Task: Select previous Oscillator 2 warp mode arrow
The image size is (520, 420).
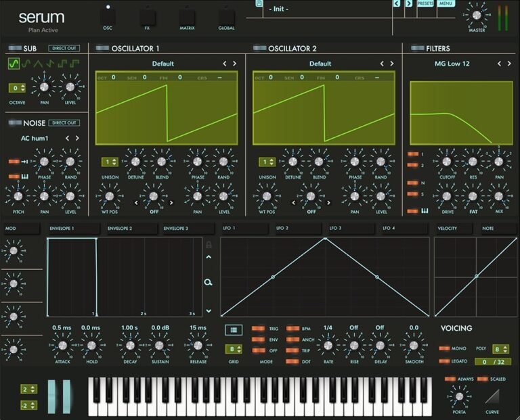Action: click(x=293, y=203)
